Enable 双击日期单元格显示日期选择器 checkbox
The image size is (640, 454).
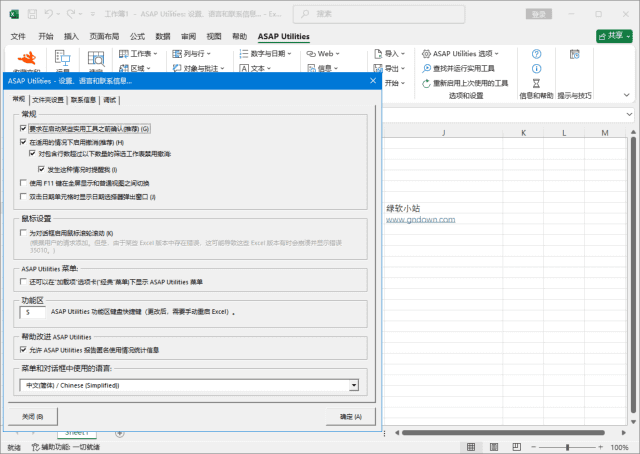(x=23, y=197)
